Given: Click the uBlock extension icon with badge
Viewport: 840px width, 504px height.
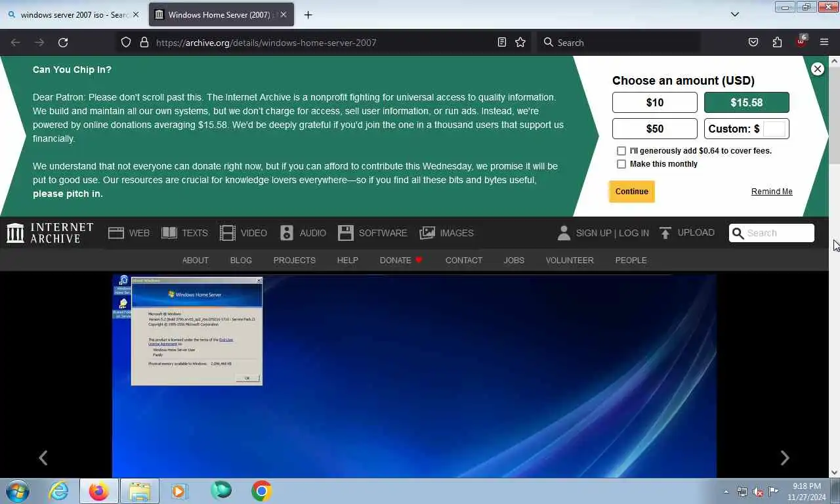Looking at the screenshot, I should click(x=801, y=42).
